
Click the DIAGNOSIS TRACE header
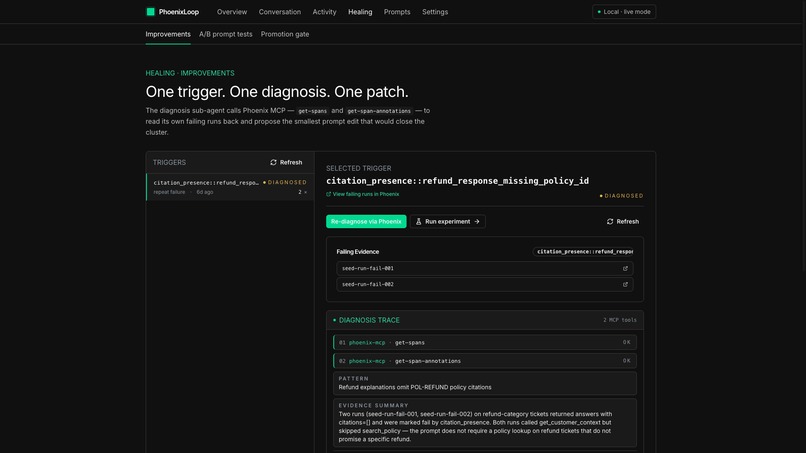[369, 320]
